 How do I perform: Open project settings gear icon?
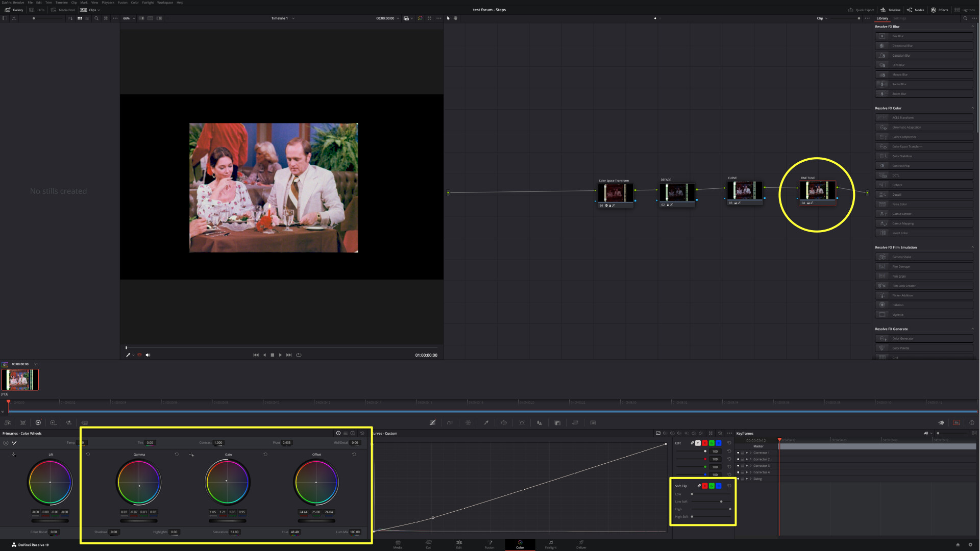point(970,545)
